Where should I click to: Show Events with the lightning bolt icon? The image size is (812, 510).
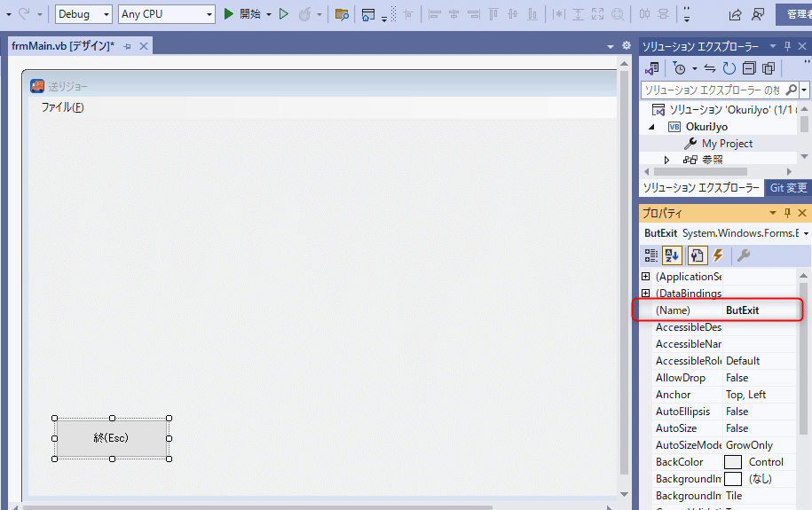coord(718,255)
